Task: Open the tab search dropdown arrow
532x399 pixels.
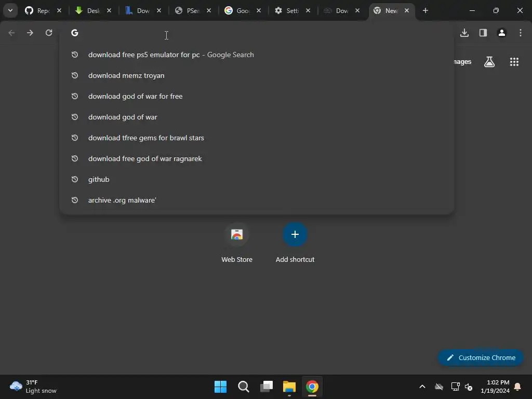Action: pyautogui.click(x=10, y=10)
